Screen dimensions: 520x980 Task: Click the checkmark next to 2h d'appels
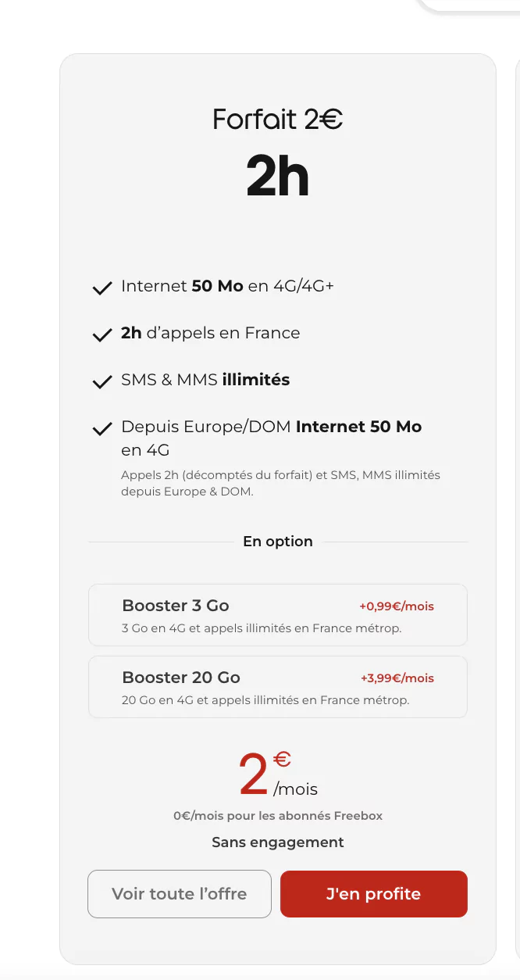pyautogui.click(x=102, y=335)
